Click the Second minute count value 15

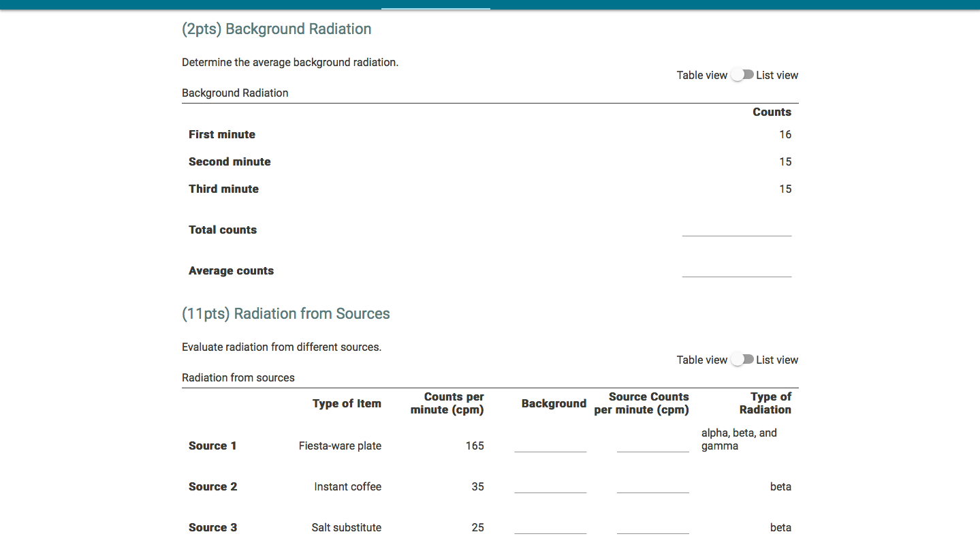click(x=785, y=161)
